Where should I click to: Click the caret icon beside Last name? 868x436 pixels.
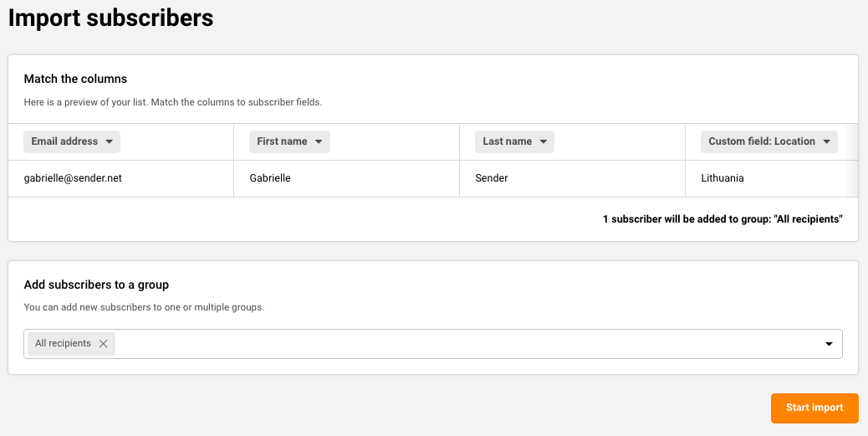click(544, 142)
